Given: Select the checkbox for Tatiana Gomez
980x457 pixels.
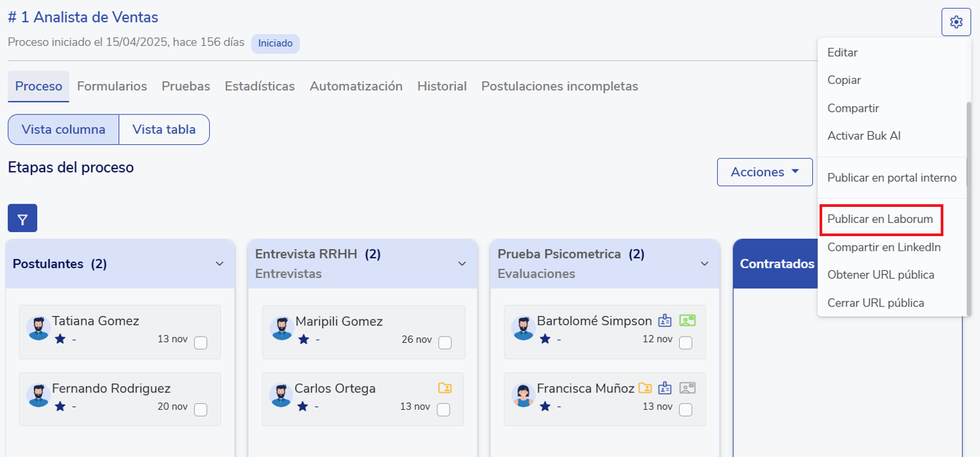Looking at the screenshot, I should [x=200, y=343].
